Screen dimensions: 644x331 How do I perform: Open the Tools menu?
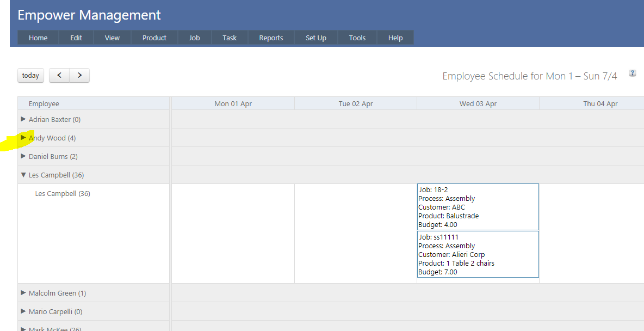[357, 38]
